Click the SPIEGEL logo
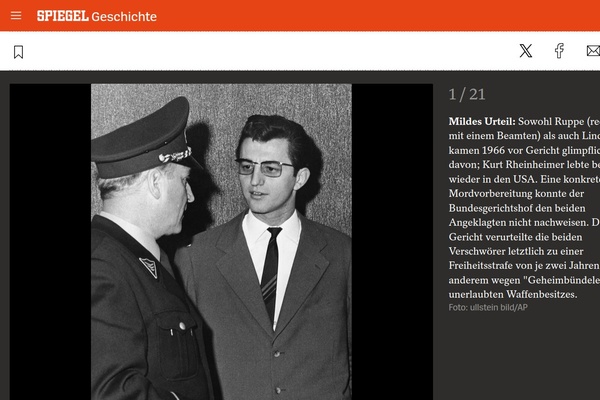 (x=63, y=16)
